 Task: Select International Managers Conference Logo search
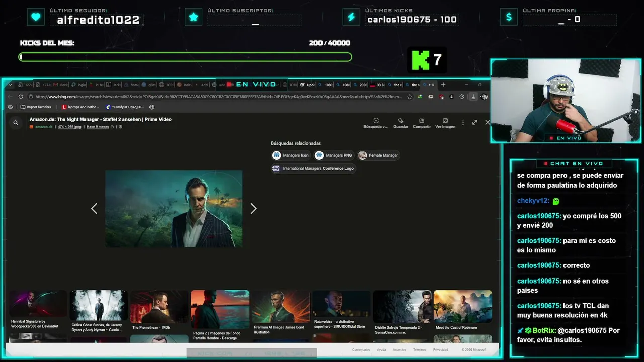coord(313,168)
